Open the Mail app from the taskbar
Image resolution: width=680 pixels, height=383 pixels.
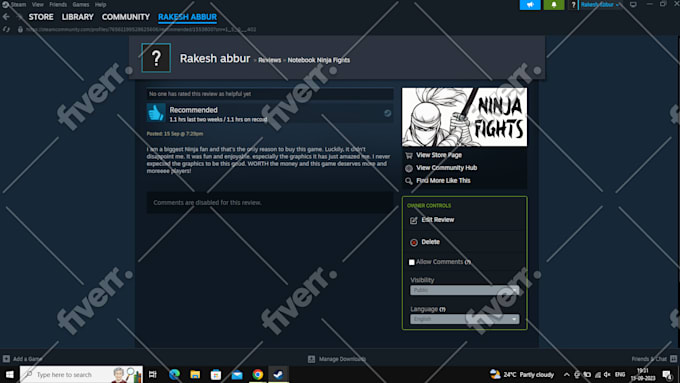(237, 374)
